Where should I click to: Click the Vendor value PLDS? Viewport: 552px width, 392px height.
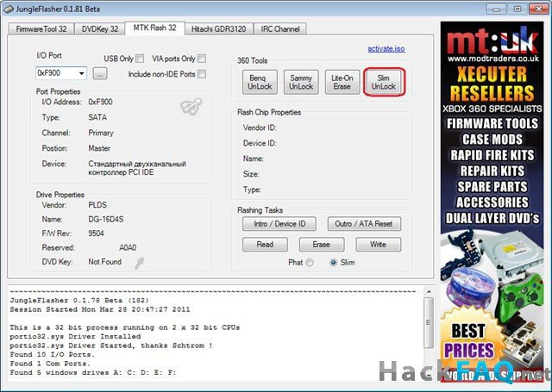coord(97,205)
